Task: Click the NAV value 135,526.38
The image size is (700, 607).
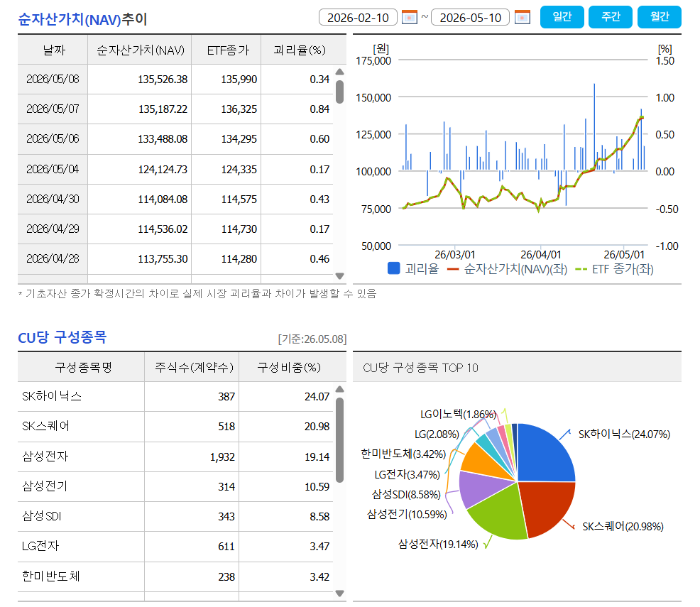Action: click(x=163, y=80)
